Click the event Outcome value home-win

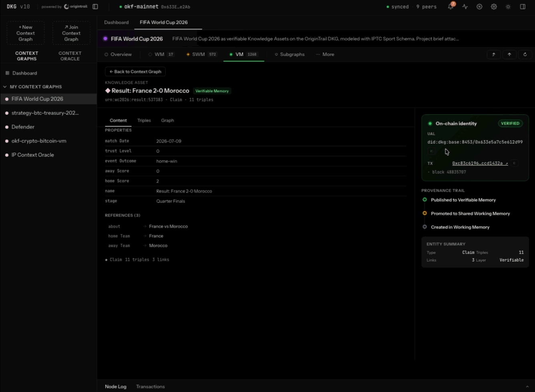coord(167,161)
